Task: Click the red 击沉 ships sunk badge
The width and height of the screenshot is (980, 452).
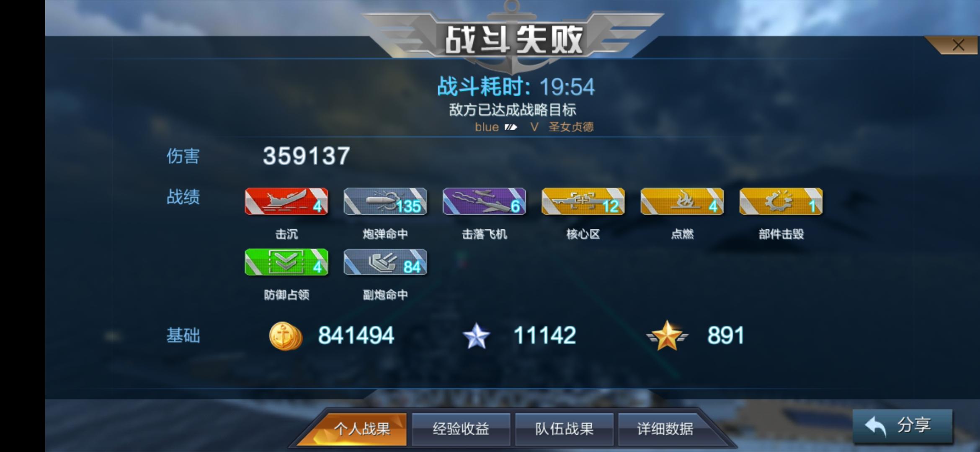Action: [286, 201]
